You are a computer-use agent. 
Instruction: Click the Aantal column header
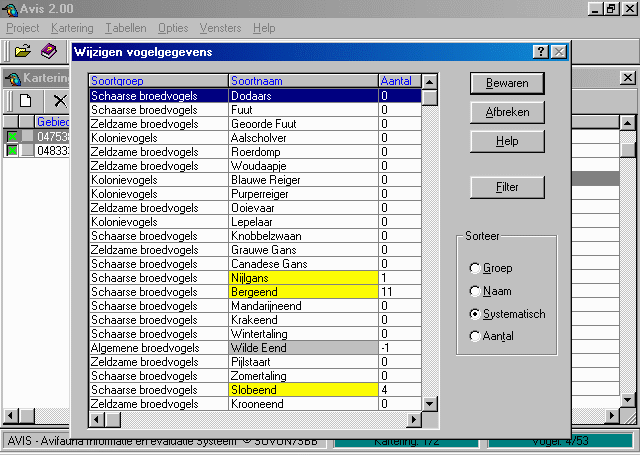[400, 81]
